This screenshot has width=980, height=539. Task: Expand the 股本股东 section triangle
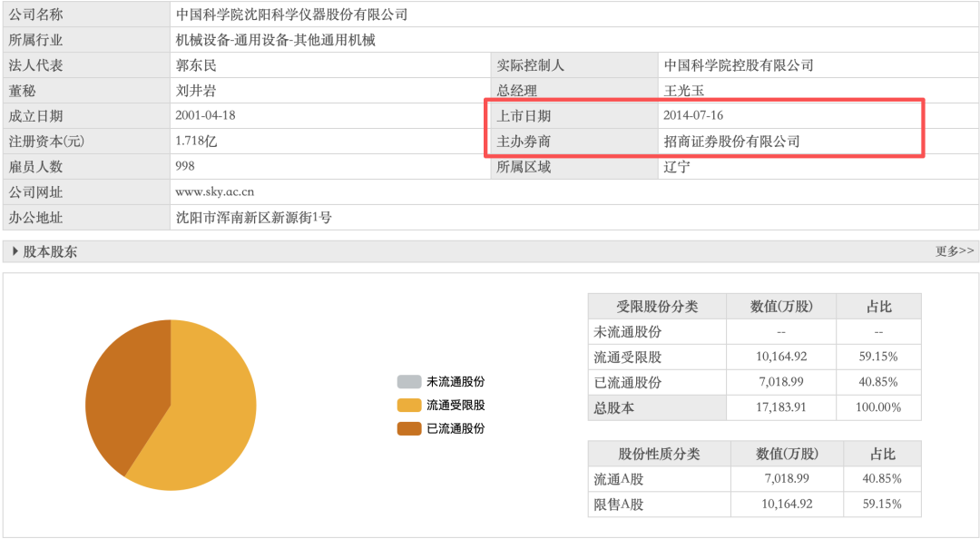pos(15,251)
